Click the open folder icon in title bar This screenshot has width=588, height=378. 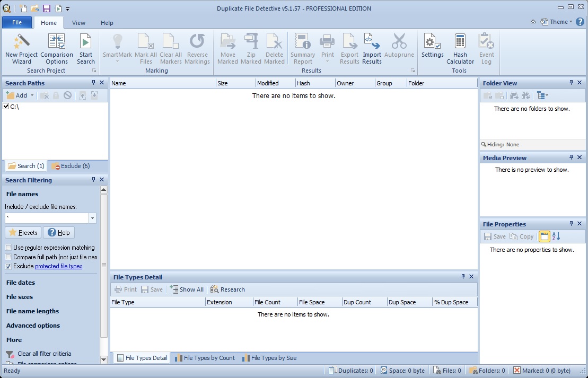(35, 8)
